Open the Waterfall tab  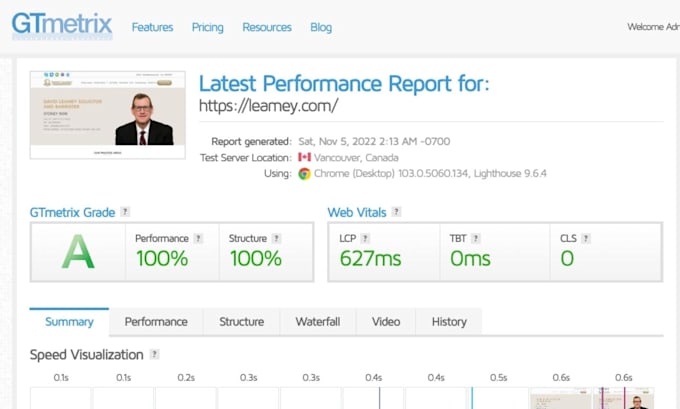click(318, 322)
